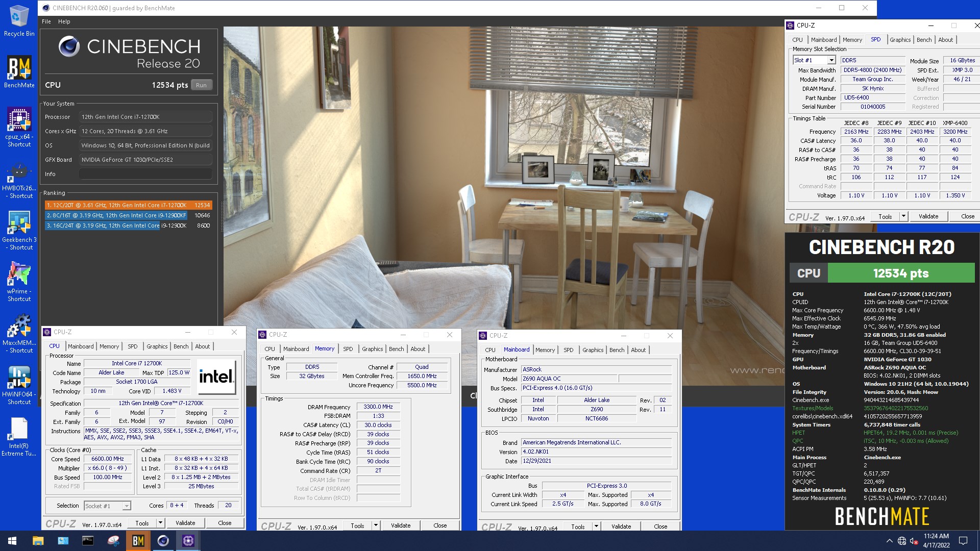
Task: Select the i9-12900KF ranking entry
Action: 129,215
